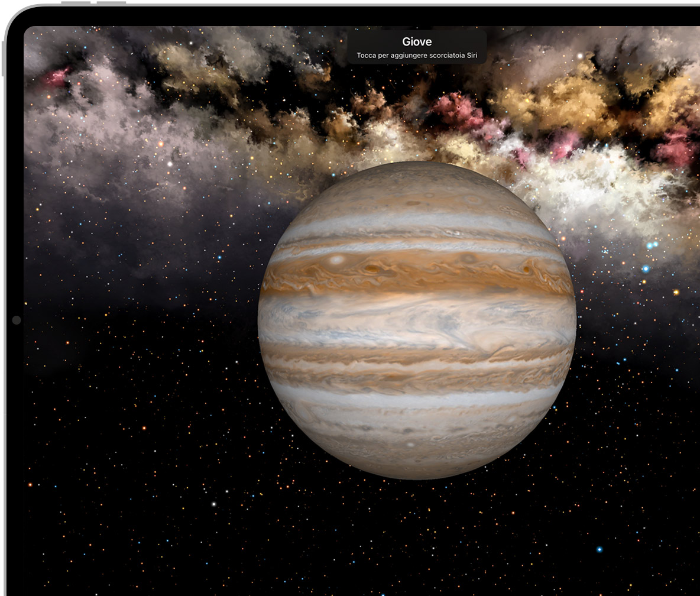
Task: Click the pink nebula in the top-left corner
Action: [x=56, y=77]
